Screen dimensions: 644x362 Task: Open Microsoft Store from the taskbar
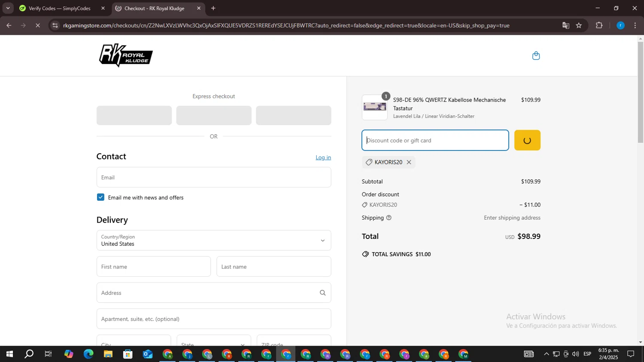(128, 354)
